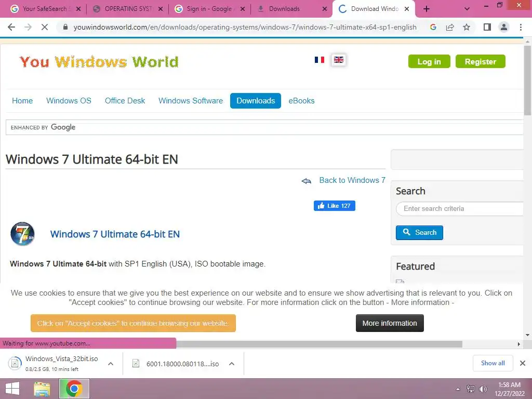Close the Your SafeSearch tab

coord(78,9)
